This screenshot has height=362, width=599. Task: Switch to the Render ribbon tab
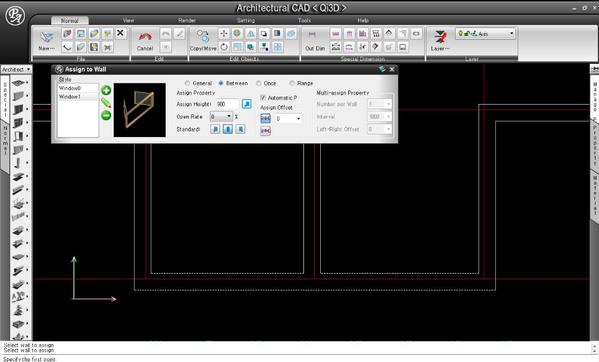(187, 20)
